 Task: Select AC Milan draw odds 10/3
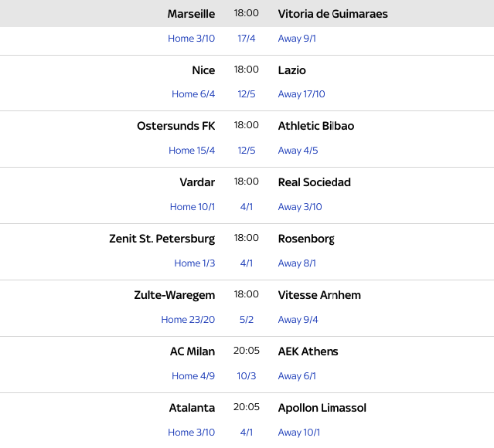click(x=247, y=376)
